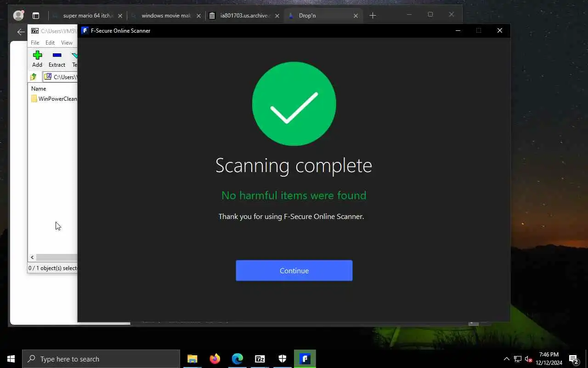This screenshot has width=588, height=368.
Task: Click the 7-Zip Extract minus icon
Action: (x=57, y=55)
